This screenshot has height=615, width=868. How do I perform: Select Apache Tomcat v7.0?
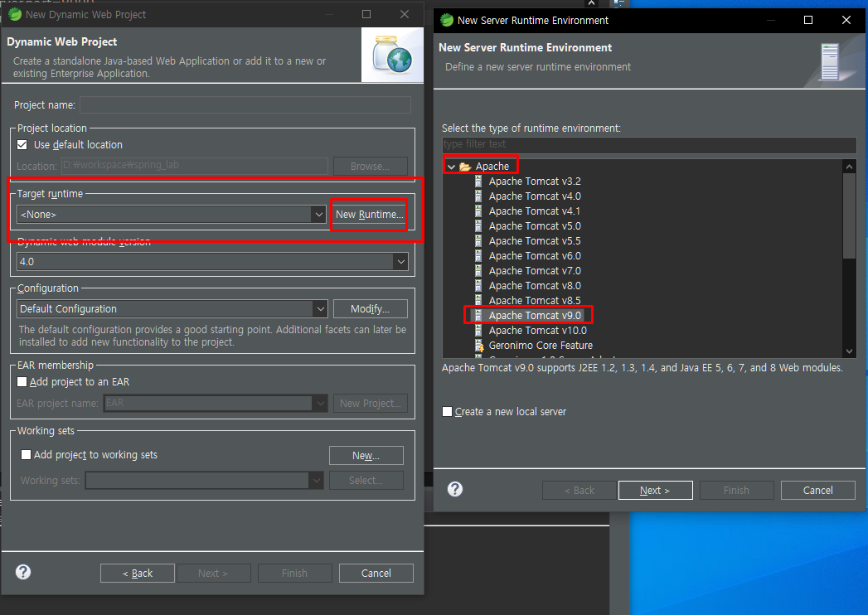[x=535, y=271]
